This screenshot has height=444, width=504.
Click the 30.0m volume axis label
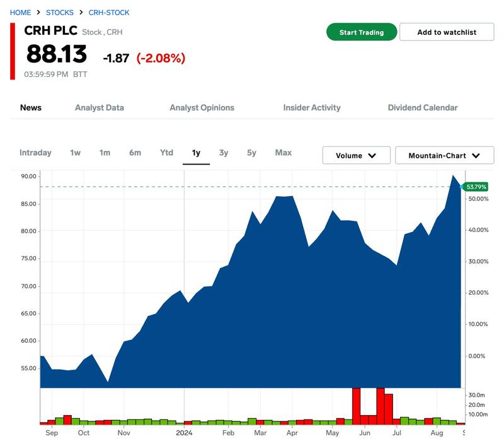[x=476, y=395]
